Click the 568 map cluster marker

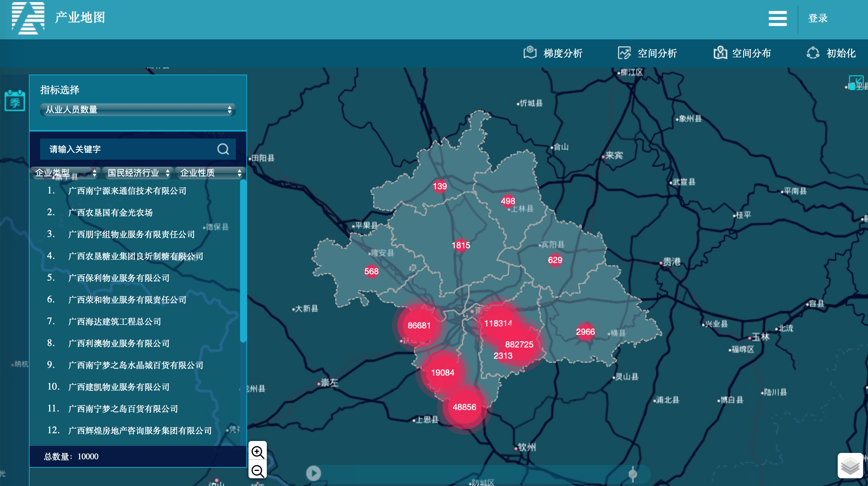[371, 271]
